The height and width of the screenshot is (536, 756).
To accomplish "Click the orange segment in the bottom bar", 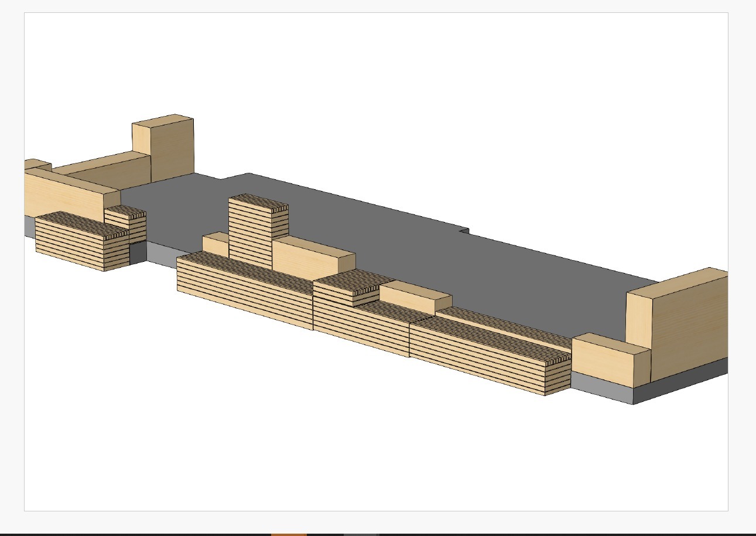I will (x=289, y=534).
